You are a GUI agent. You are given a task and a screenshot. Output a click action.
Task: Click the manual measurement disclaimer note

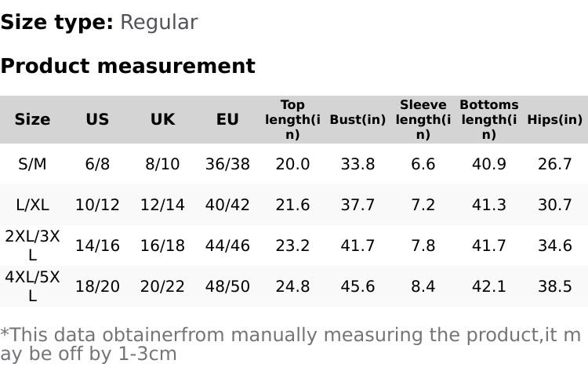pyautogui.click(x=290, y=344)
